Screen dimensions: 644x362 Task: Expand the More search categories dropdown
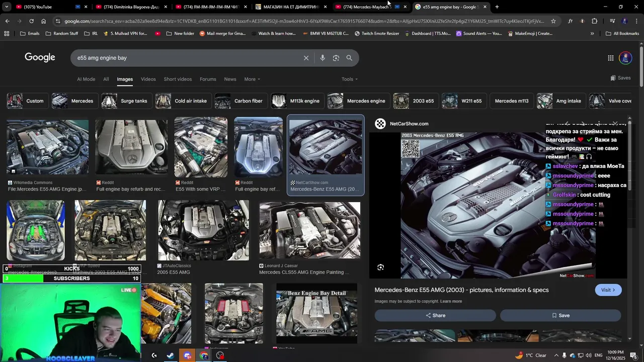click(252, 79)
